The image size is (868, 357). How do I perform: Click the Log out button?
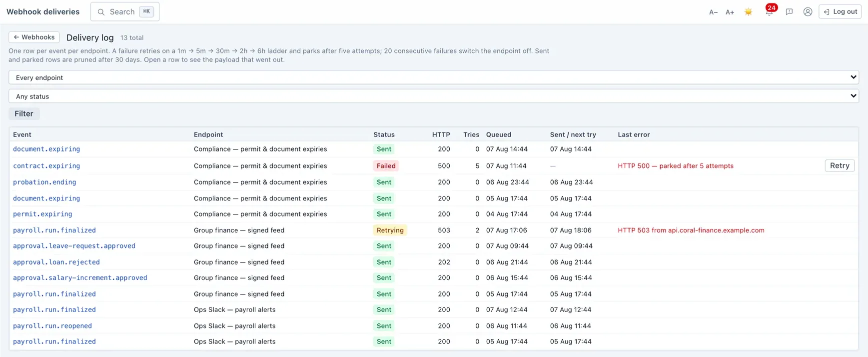pos(840,11)
